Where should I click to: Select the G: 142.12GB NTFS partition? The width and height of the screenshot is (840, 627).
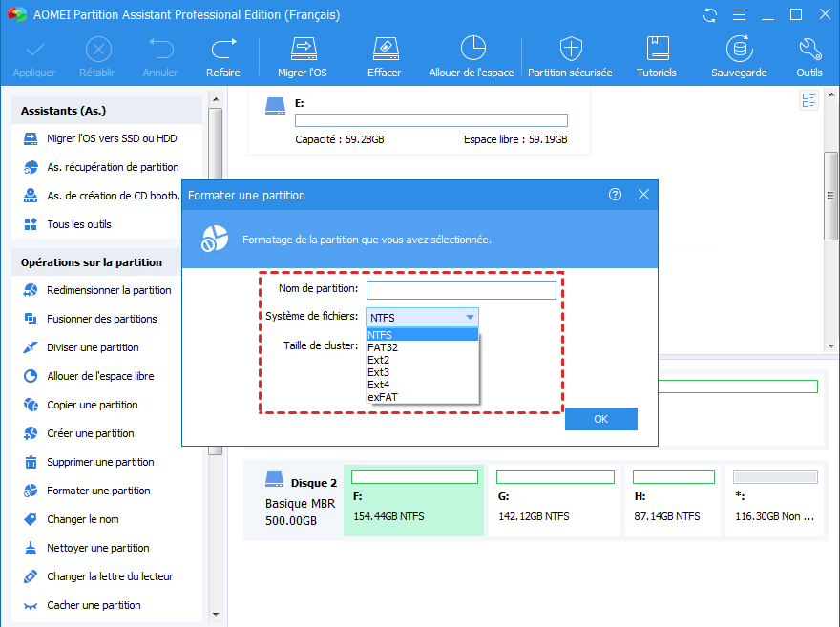coord(555,501)
